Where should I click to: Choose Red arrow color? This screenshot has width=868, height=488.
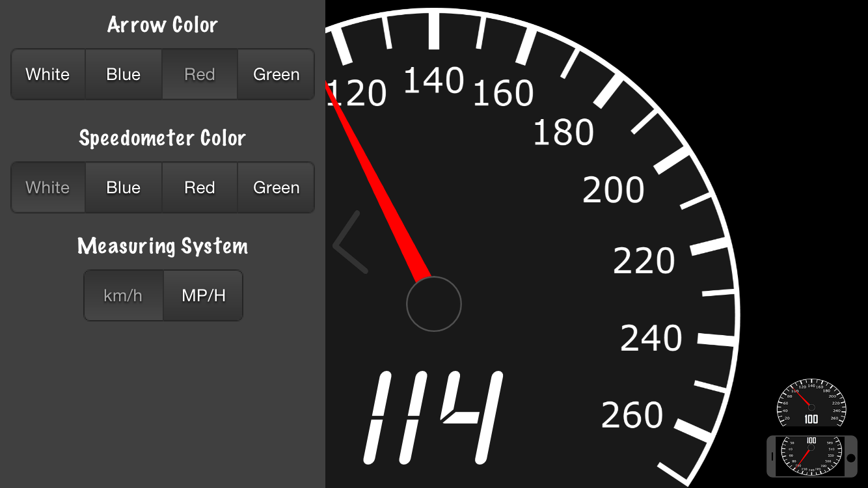click(200, 74)
